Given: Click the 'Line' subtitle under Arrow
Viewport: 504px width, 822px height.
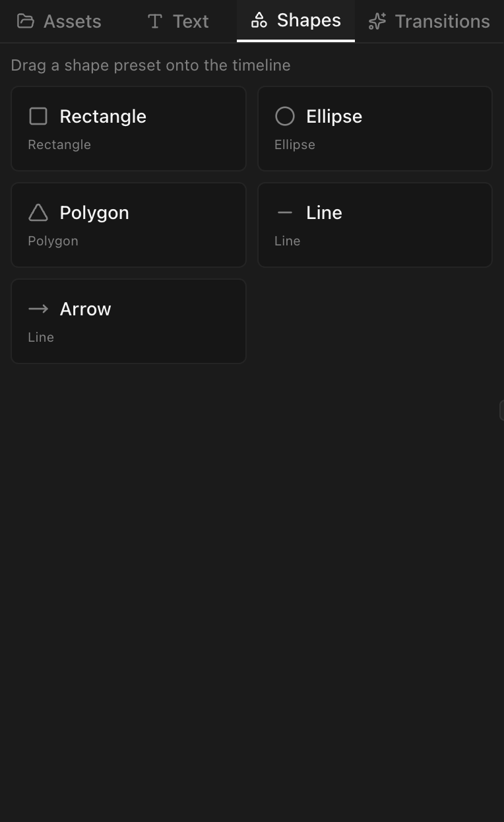Looking at the screenshot, I should pyautogui.click(x=41, y=337).
